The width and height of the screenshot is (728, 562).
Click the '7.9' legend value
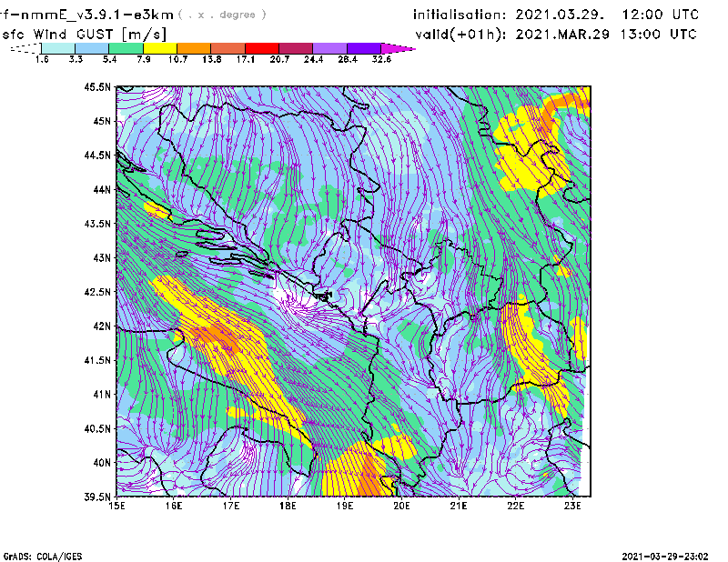point(144,59)
